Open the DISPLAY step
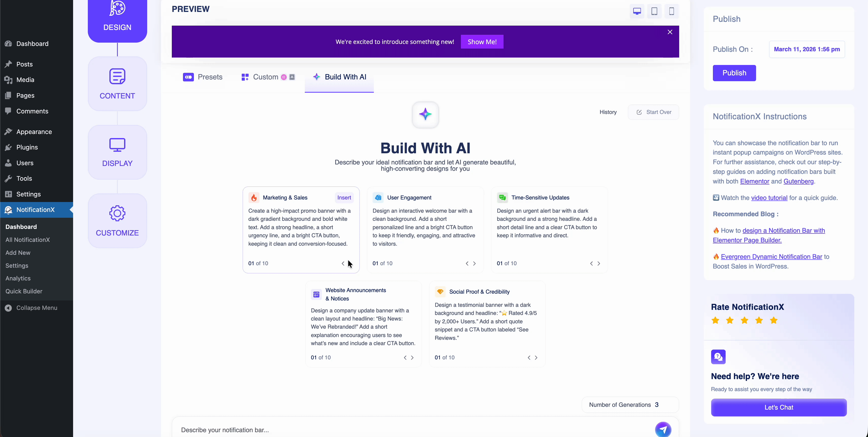Image resolution: width=868 pixels, height=437 pixels. pyautogui.click(x=117, y=152)
